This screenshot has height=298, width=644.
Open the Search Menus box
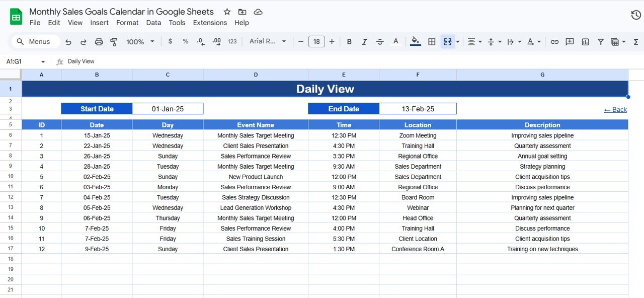(35, 41)
